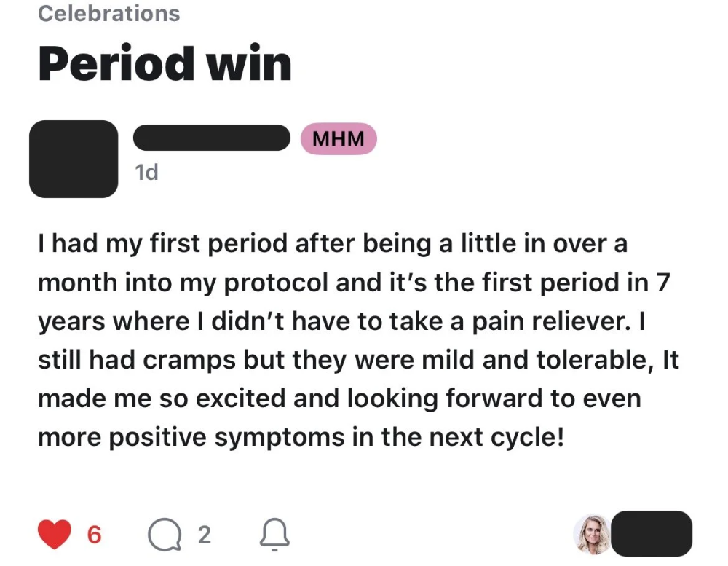Image resolution: width=728 pixels, height=566 pixels.
Task: Click the redacted author name bar
Action: 212,138
